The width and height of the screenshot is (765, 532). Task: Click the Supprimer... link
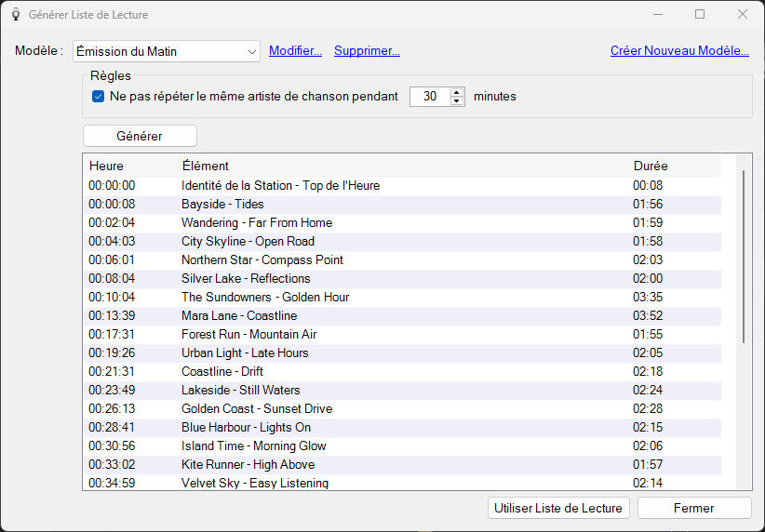tap(367, 51)
